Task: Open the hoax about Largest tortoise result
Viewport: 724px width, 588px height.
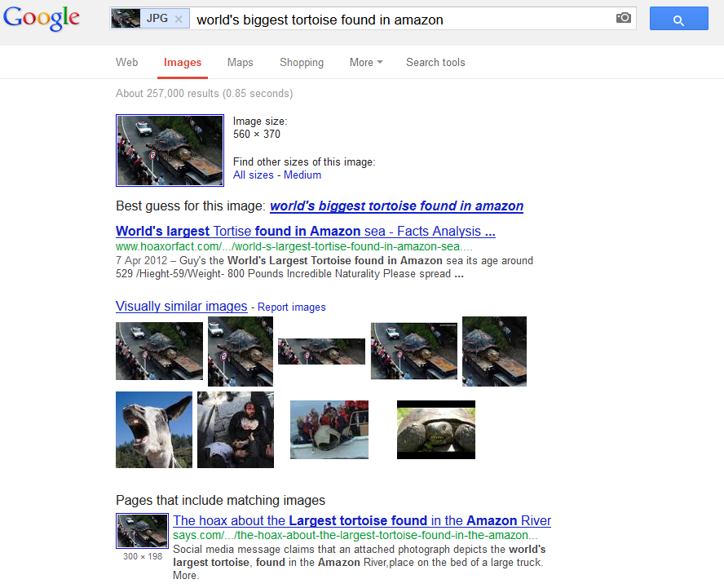Action: tap(362, 520)
